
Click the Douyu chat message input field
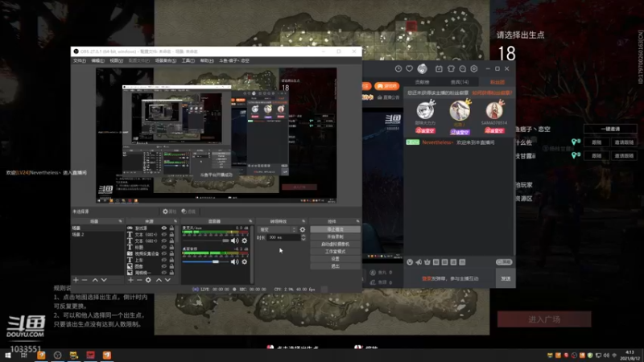coord(449,278)
